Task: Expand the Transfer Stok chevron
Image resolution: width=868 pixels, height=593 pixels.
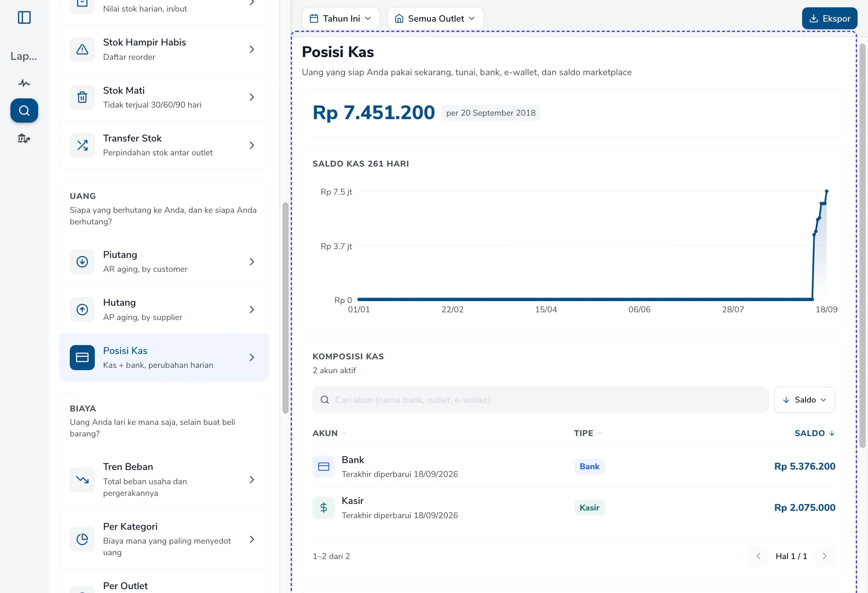Action: (x=252, y=145)
